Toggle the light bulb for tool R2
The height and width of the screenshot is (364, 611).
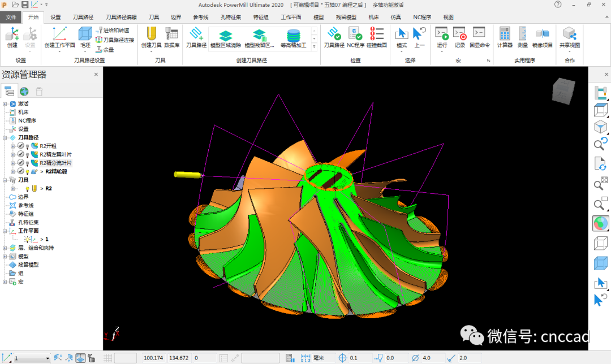[27, 188]
